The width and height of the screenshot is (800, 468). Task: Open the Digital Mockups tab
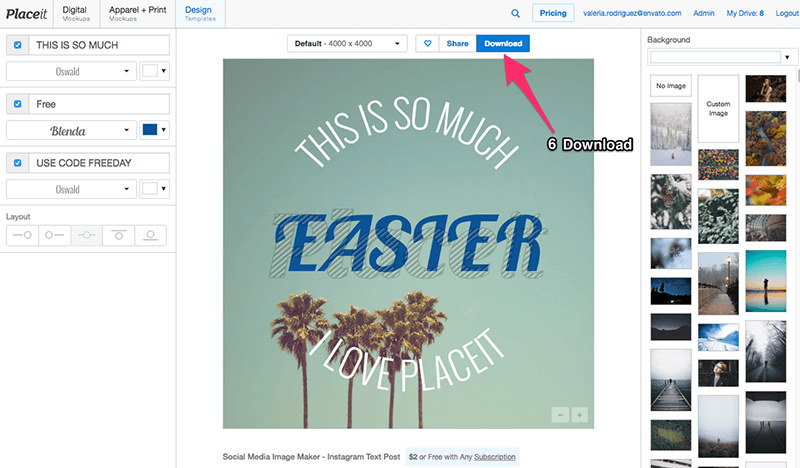76,13
